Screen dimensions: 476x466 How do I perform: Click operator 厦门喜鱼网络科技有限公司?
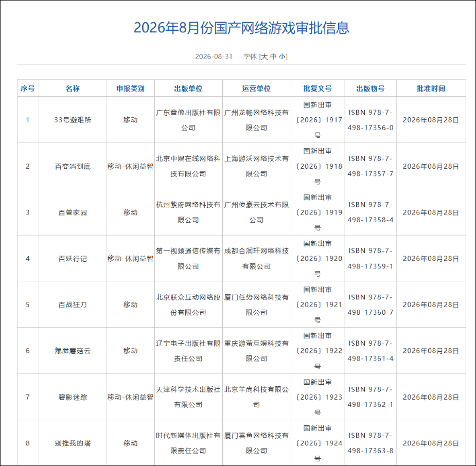pyautogui.click(x=256, y=443)
